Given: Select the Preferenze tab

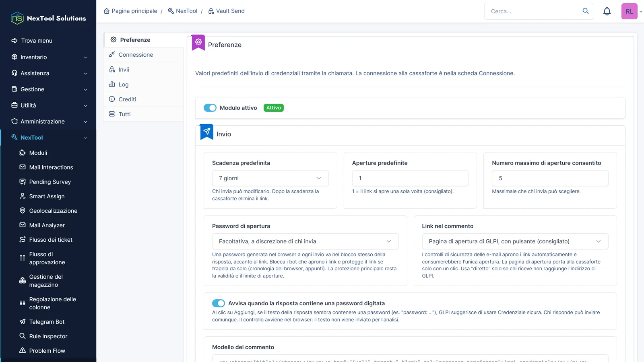Looking at the screenshot, I should click(x=144, y=40).
